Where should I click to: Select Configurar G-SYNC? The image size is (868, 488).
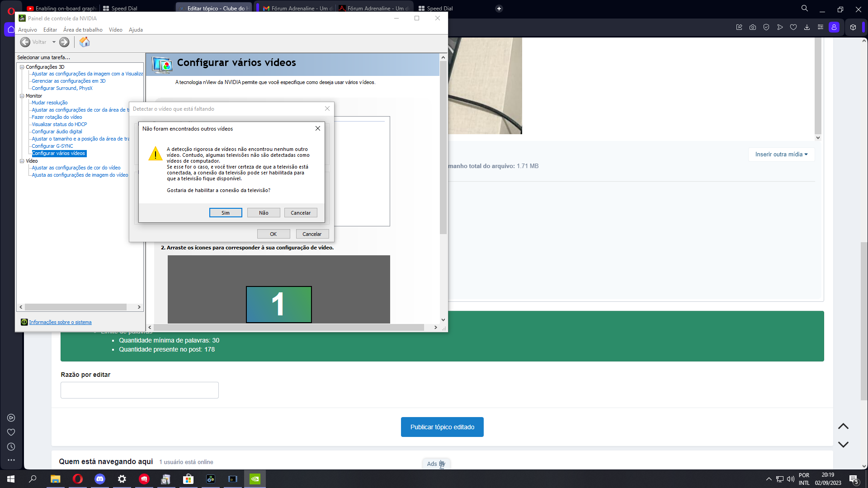[x=52, y=146]
